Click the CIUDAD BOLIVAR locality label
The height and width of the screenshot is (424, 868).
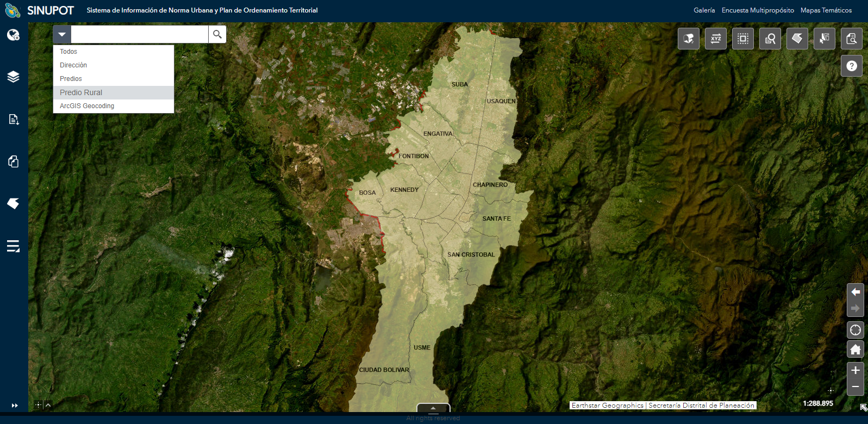(x=384, y=370)
